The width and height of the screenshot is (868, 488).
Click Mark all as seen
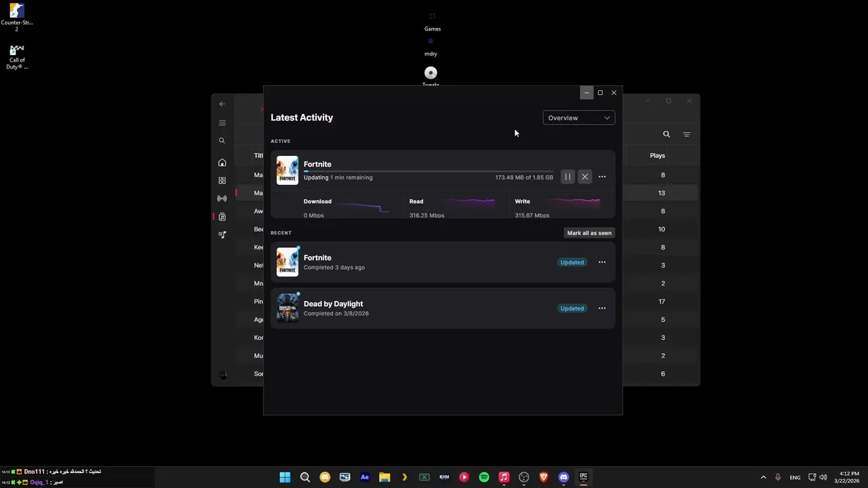(x=589, y=233)
